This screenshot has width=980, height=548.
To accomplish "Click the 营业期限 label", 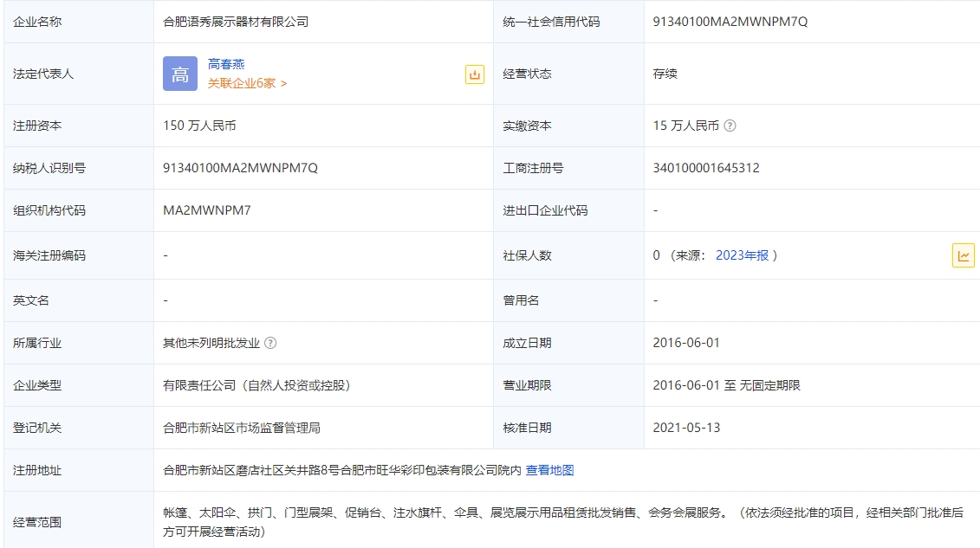I will 527,385.
